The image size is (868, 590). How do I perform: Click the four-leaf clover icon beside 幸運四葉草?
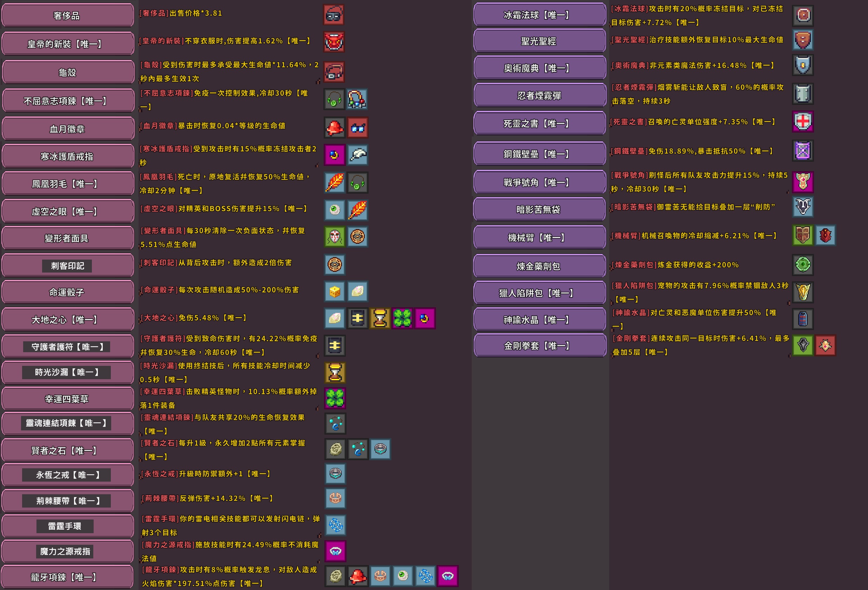[x=335, y=398]
